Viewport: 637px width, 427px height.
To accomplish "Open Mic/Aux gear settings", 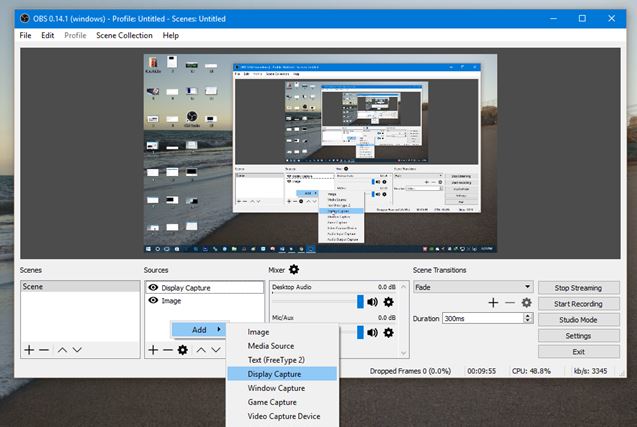I will coord(388,333).
